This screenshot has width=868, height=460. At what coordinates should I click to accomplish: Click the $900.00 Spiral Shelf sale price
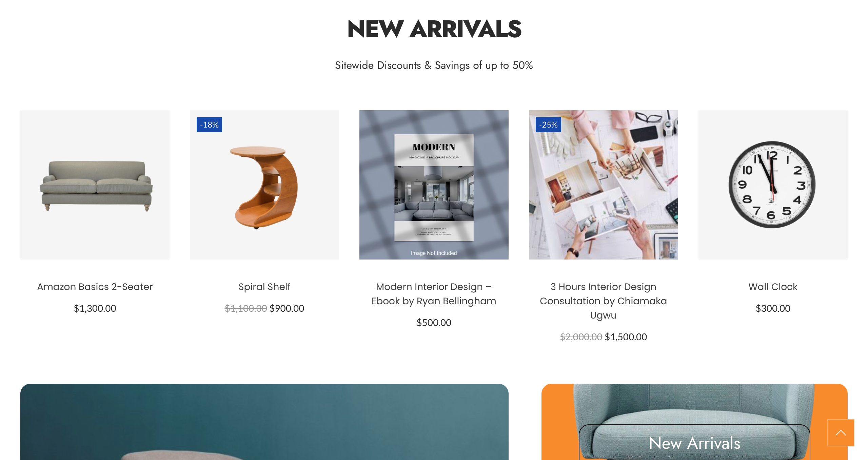287,308
